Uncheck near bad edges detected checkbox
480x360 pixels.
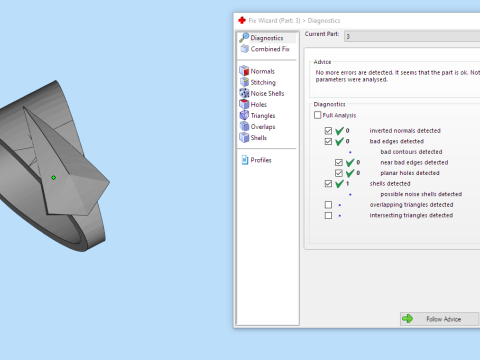click(339, 162)
